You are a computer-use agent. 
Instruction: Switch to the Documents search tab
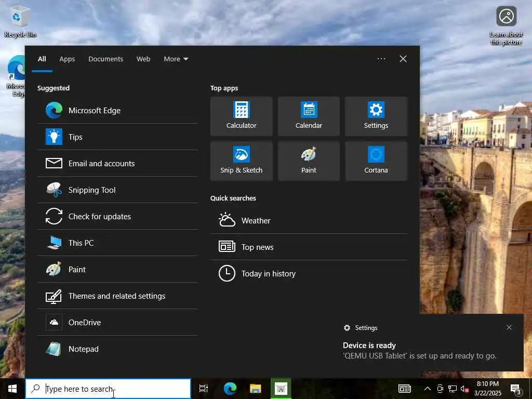pos(105,59)
